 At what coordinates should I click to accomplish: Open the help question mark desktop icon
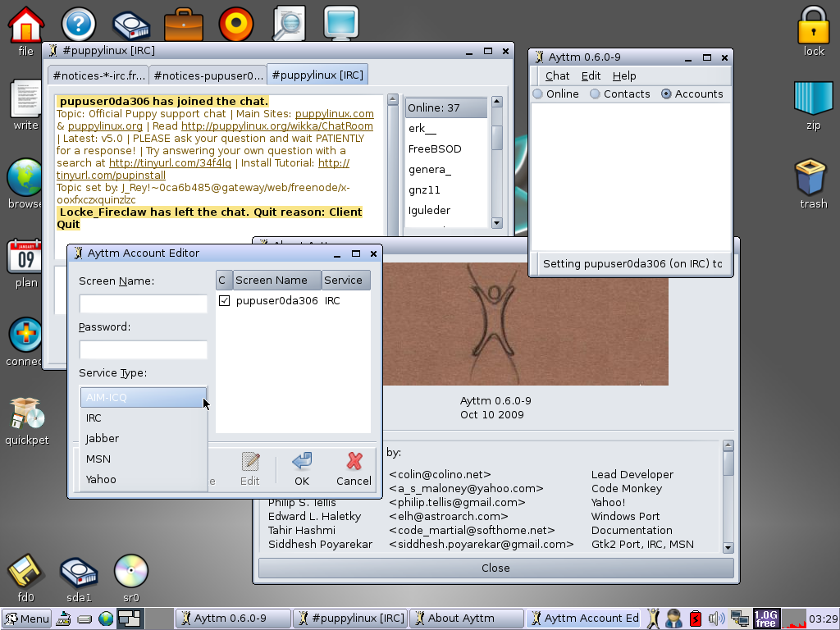(78, 24)
